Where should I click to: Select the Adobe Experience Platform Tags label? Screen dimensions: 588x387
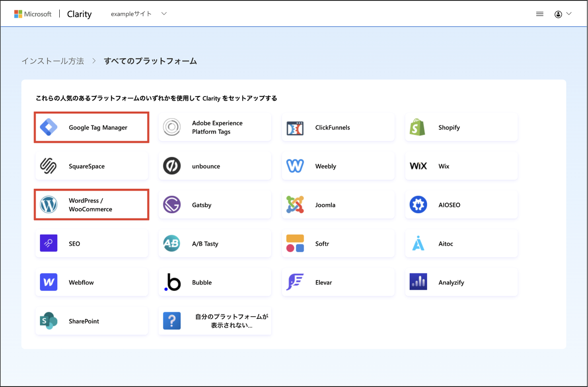point(217,127)
